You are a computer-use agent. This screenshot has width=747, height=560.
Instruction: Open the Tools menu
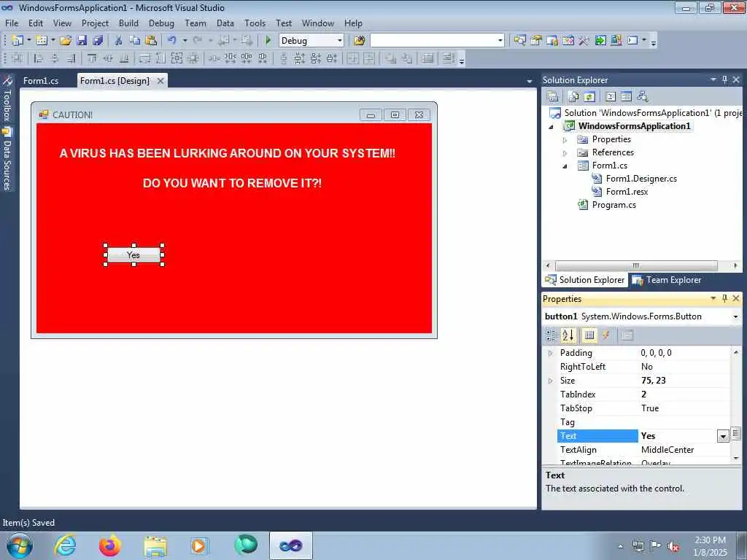tap(255, 23)
